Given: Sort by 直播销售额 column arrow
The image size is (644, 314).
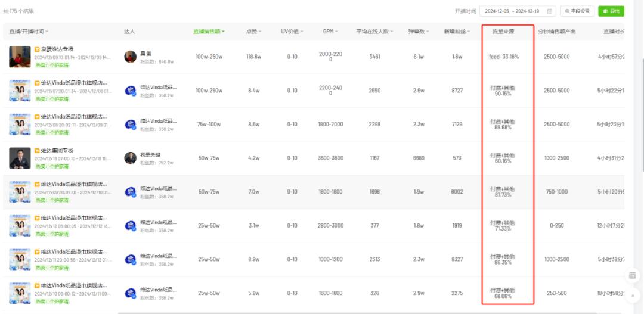Looking at the screenshot, I should (x=224, y=32).
